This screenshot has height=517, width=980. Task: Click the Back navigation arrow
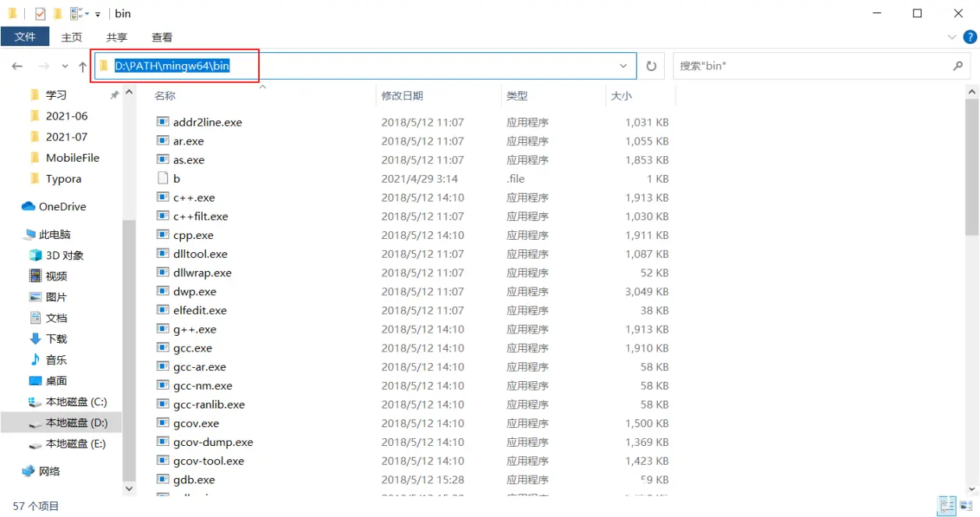(x=17, y=66)
